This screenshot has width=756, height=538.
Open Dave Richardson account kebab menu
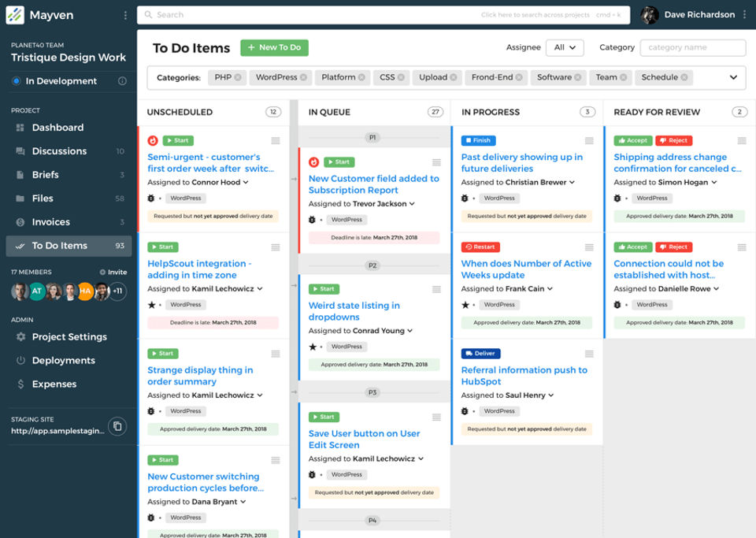click(744, 15)
